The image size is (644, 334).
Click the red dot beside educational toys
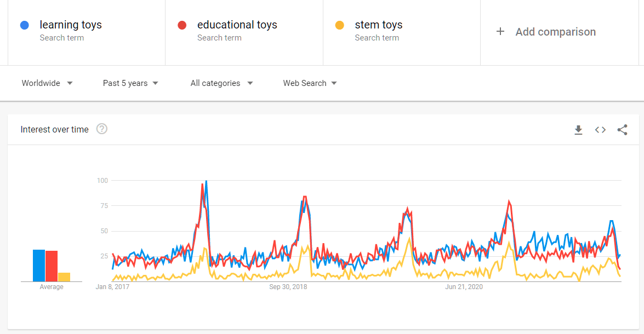click(182, 25)
